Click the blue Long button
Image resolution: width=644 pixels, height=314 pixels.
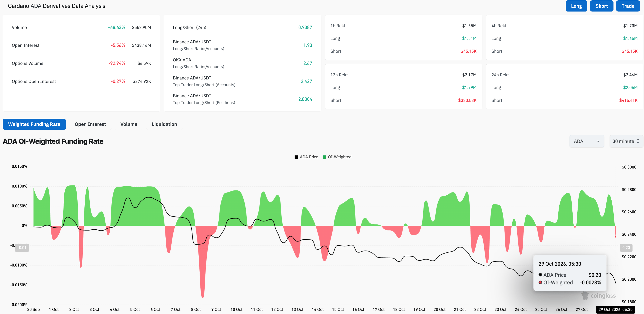576,6
